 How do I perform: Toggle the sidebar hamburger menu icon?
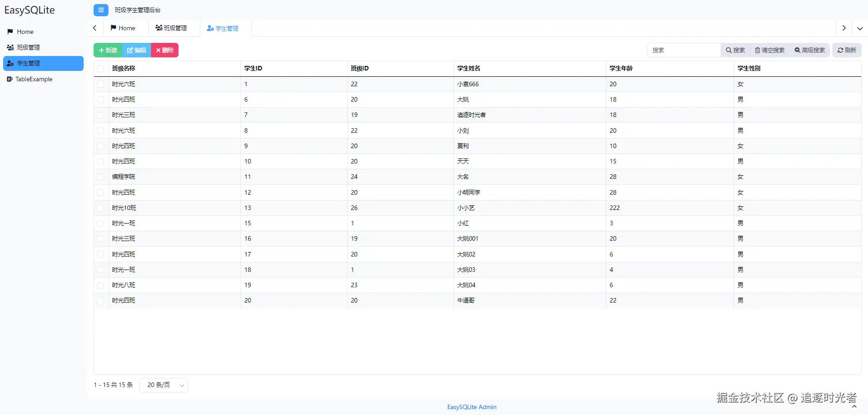click(101, 10)
